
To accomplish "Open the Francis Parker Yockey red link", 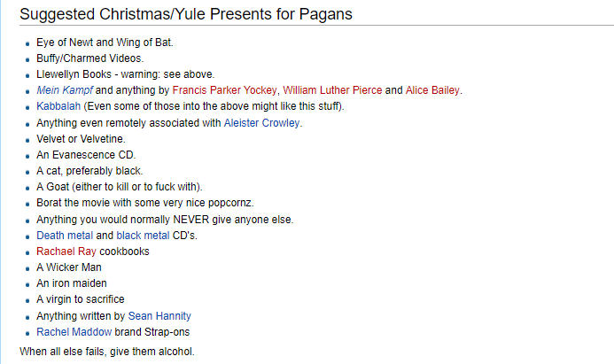I will point(224,90).
